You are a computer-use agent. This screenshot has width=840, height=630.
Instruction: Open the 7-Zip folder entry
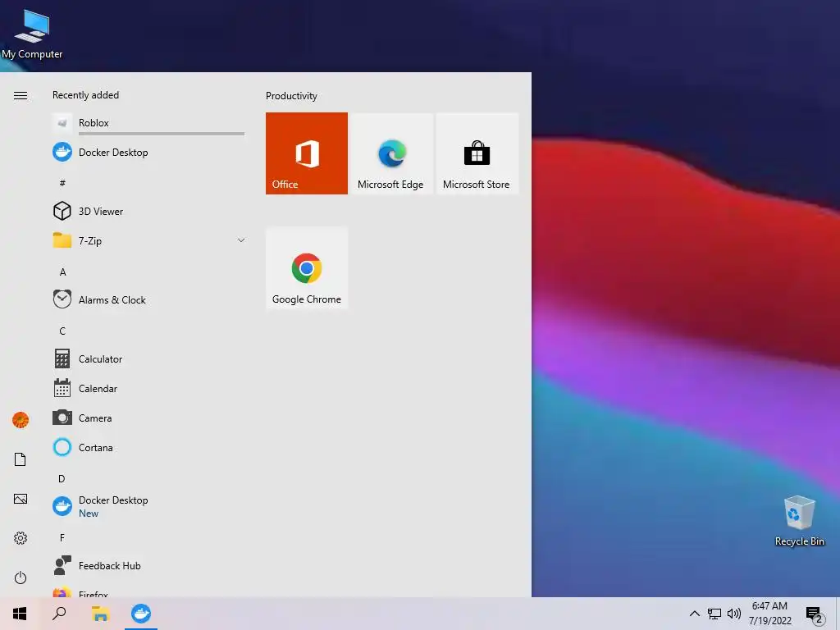coord(148,240)
